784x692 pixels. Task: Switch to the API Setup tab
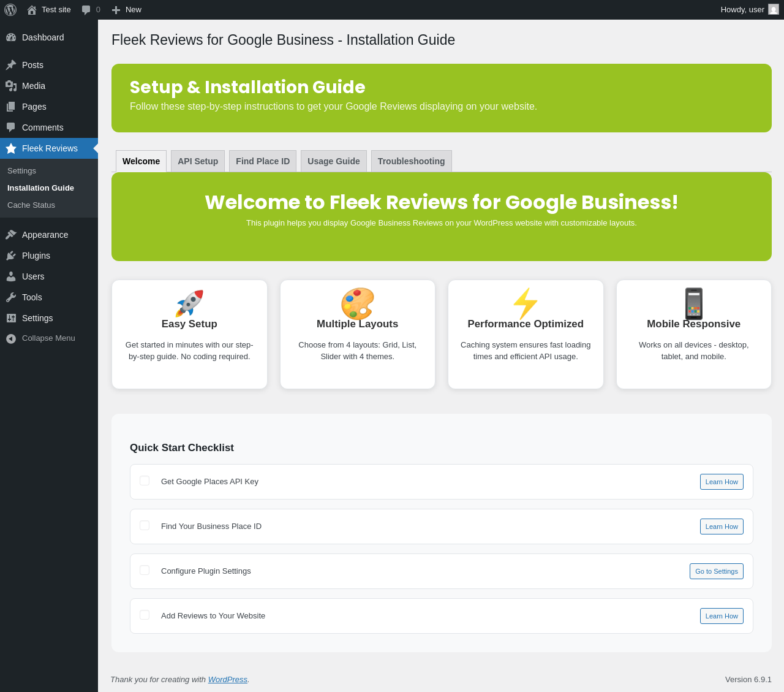point(198,161)
